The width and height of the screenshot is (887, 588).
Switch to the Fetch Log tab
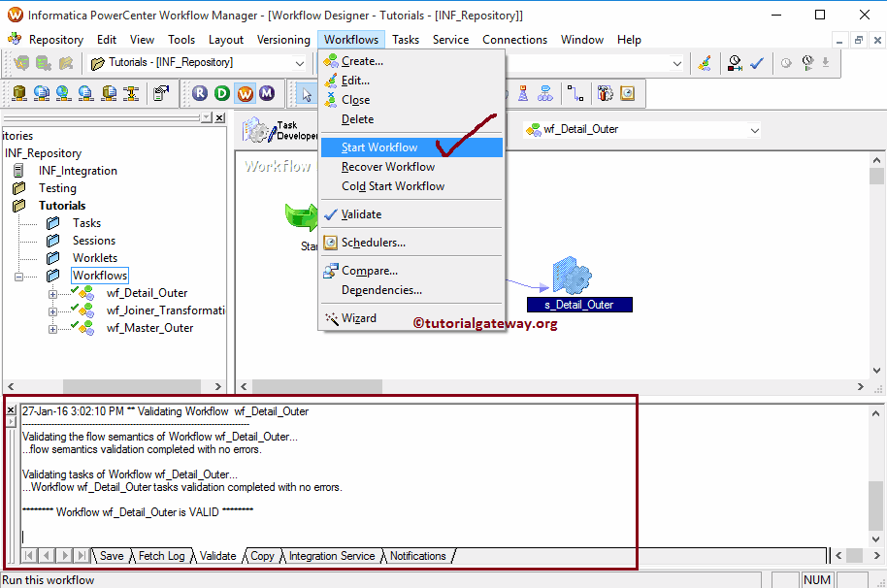161,555
